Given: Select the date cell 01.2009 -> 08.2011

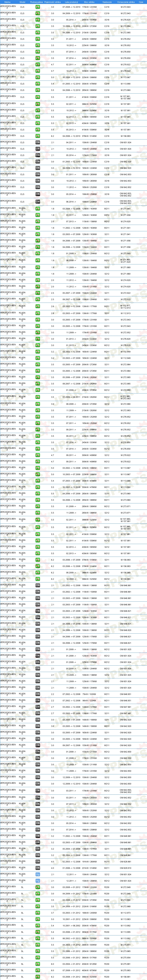Looking at the screenshot, I should pyautogui.click(x=71, y=397).
